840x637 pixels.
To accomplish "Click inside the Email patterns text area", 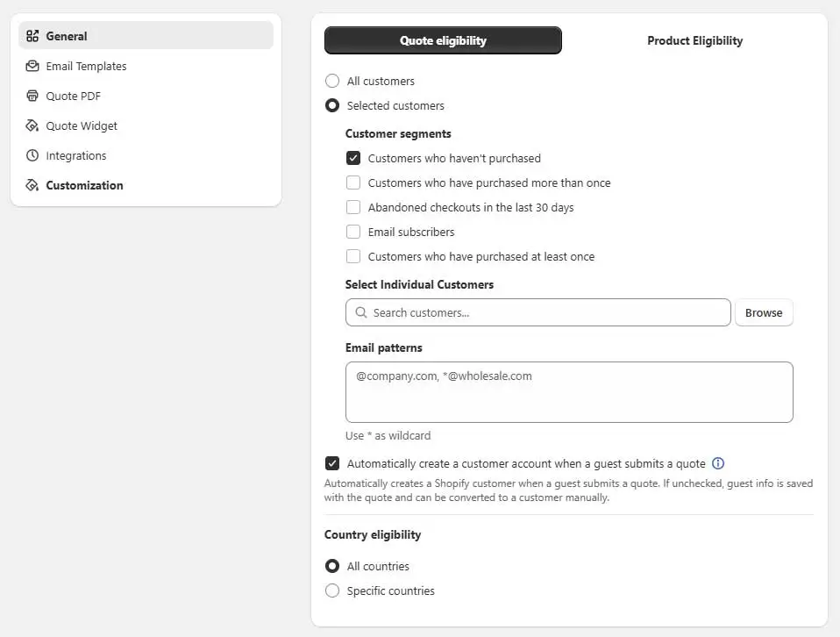I will 569,390.
